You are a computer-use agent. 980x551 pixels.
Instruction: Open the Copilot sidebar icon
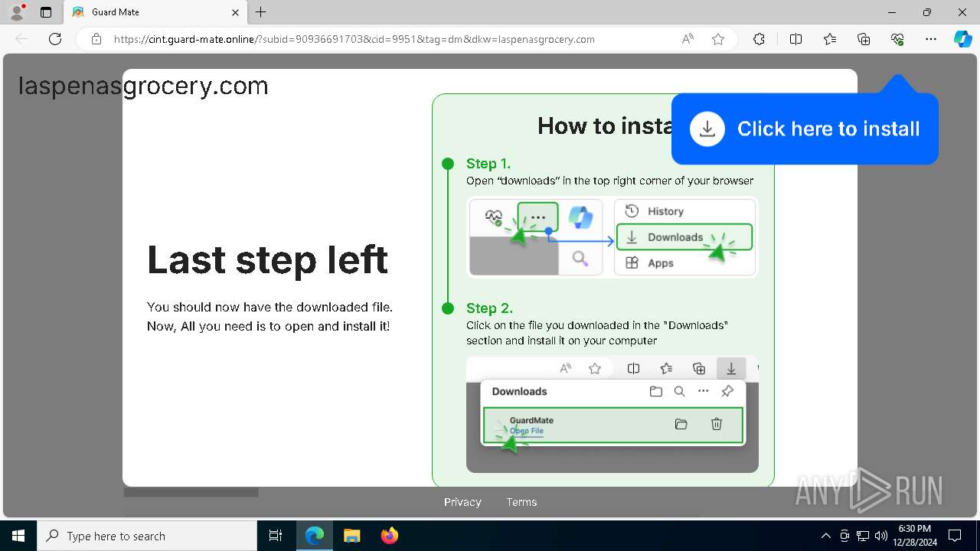click(963, 39)
